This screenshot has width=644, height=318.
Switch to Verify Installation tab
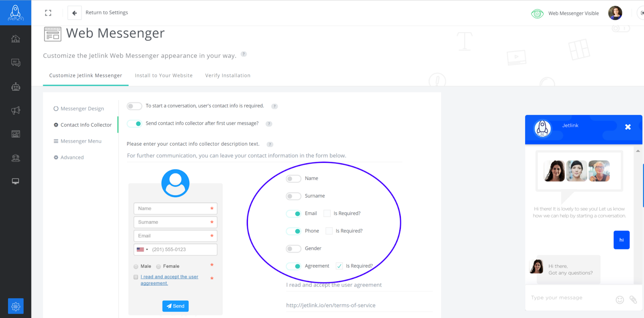228,75
